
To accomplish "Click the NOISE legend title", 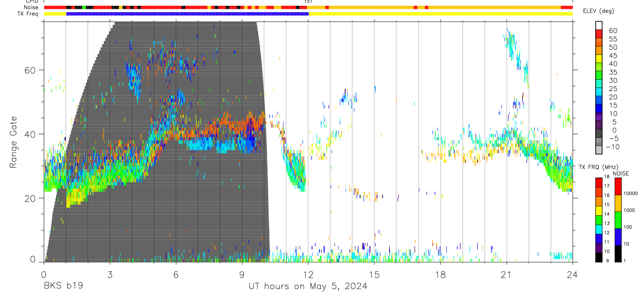I will tap(620, 173).
